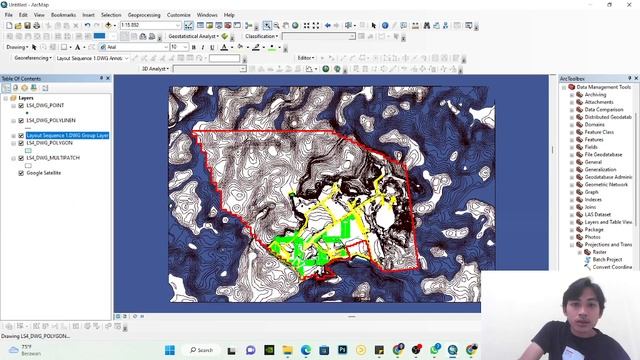Zoom to Full Extent globe icon
This screenshot has width=640, height=360.
(295, 26)
